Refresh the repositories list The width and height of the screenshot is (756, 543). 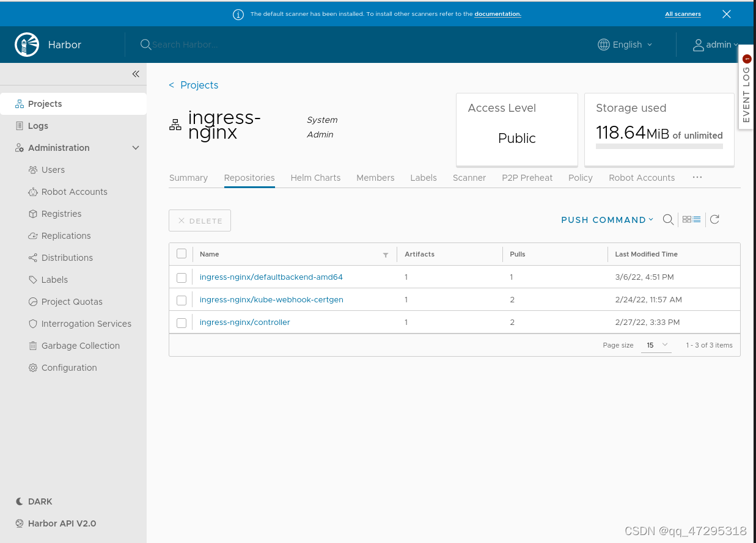714,219
